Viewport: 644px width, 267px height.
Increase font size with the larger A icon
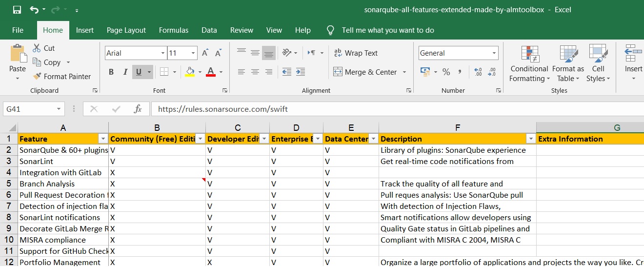pos(205,53)
